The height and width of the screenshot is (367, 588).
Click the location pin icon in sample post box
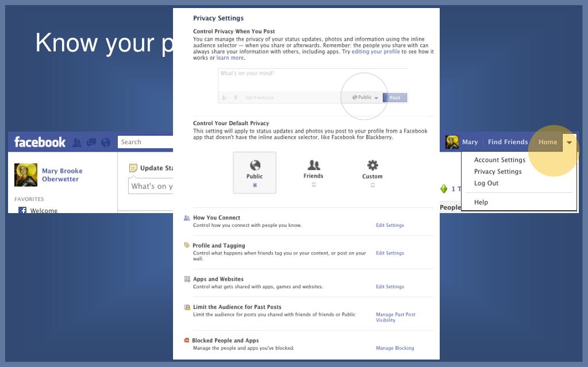(x=236, y=98)
